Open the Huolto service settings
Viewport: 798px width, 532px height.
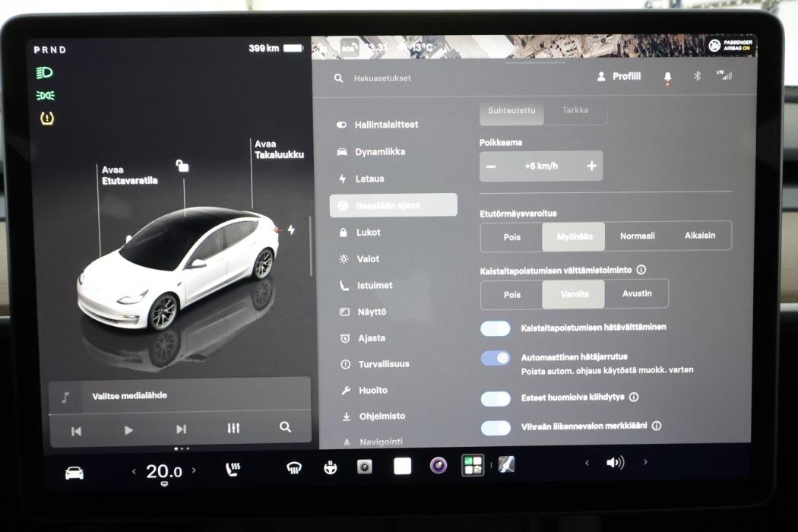point(364,391)
